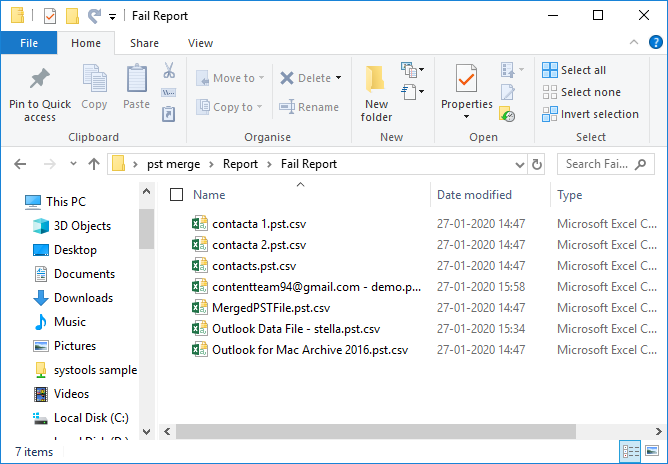Click Pin to Quick access icon
Screen dimensions: 668x464
tap(40, 78)
